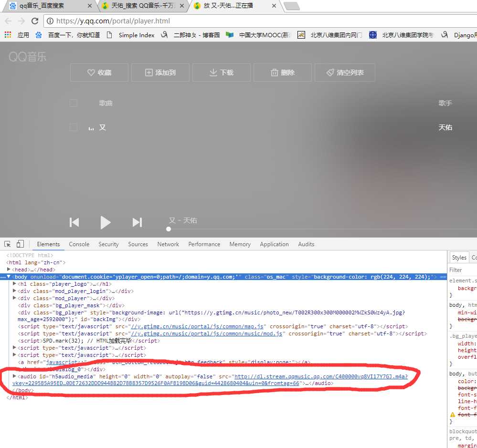This screenshot has height=448, width=477.
Task: Open the 二郎神夂 - 博客园 bookmark
Action: pyautogui.click(x=191, y=35)
